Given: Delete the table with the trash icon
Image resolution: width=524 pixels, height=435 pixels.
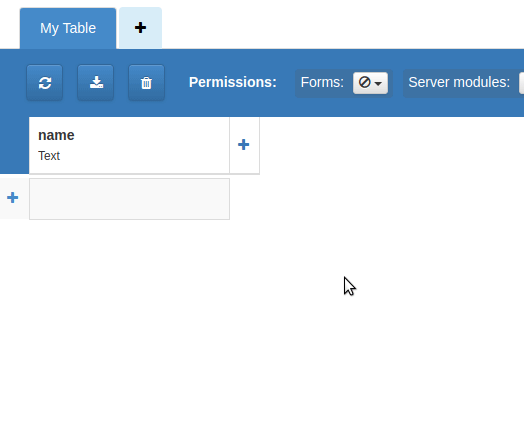Looking at the screenshot, I should pyautogui.click(x=146, y=83).
